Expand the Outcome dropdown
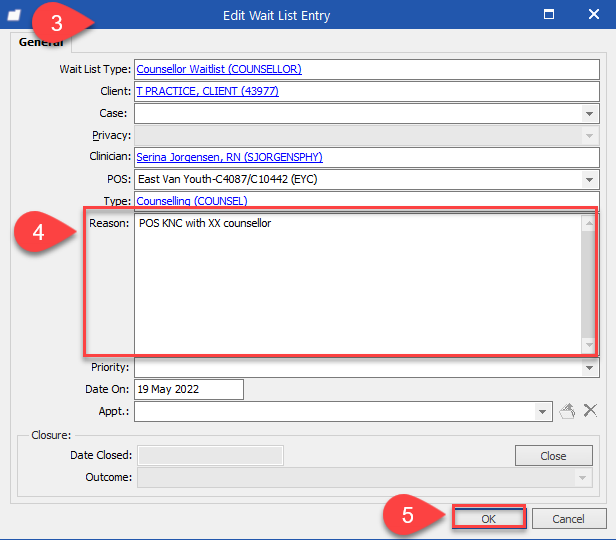 coord(582,478)
